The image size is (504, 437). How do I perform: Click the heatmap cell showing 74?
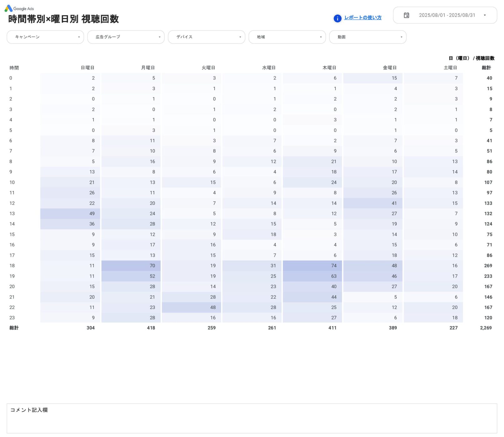coord(313,266)
